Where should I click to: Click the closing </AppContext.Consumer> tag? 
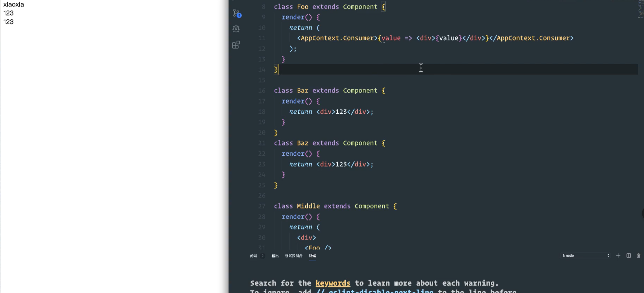click(532, 38)
